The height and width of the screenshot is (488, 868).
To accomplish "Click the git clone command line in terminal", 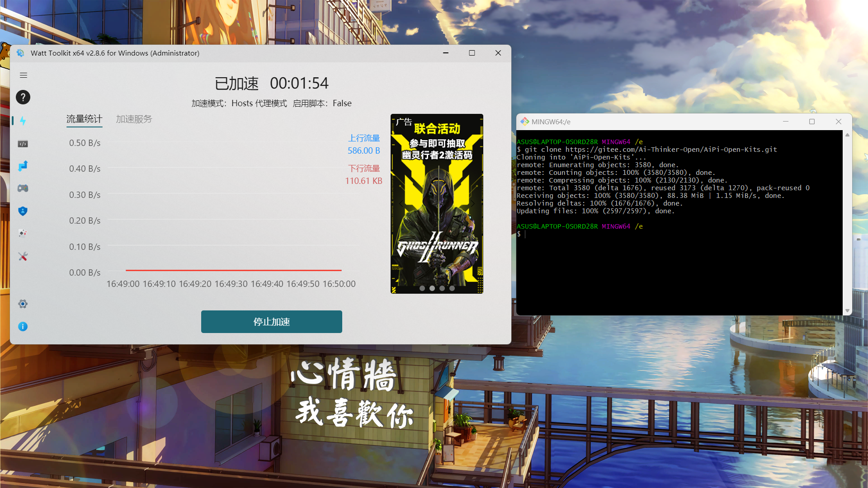I will click(647, 150).
